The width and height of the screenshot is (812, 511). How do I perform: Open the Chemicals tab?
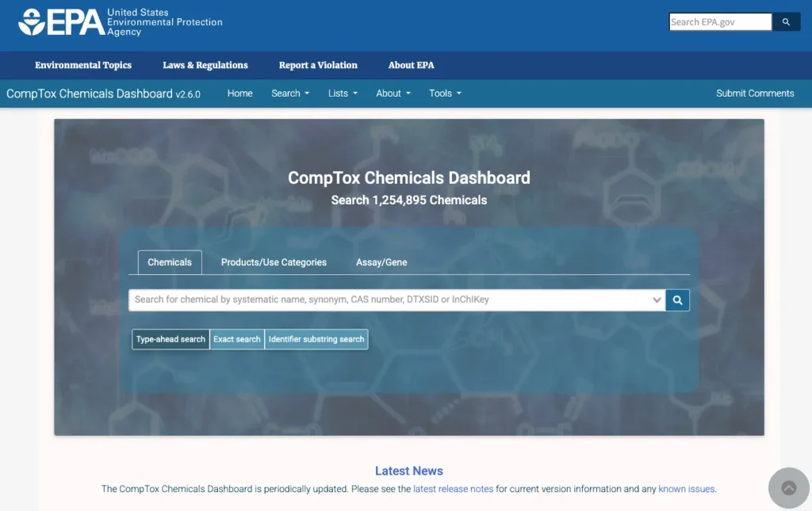click(170, 262)
